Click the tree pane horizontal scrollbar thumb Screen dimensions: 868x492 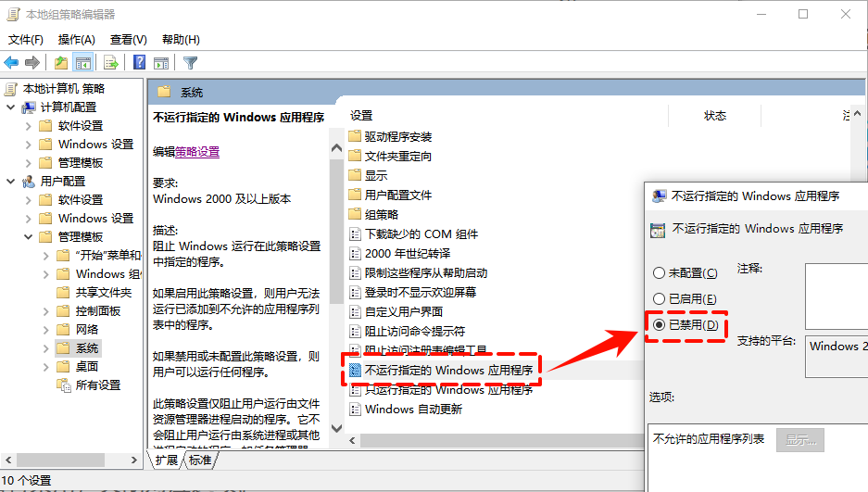[60, 460]
